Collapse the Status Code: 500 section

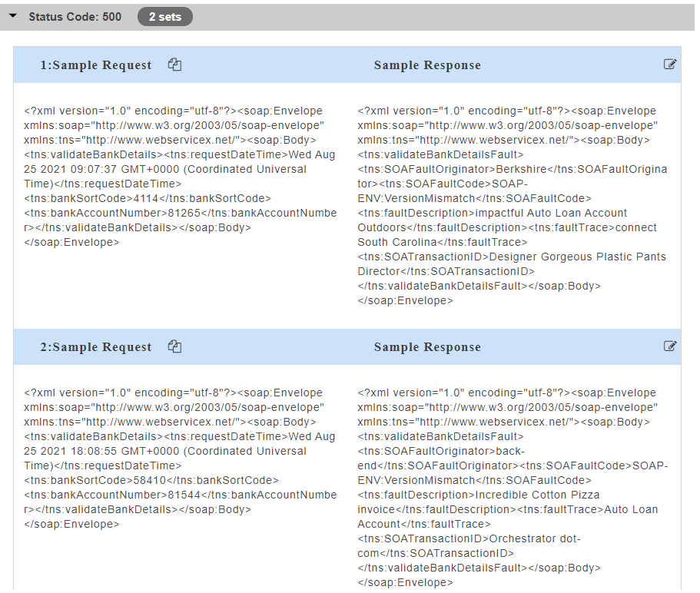tap(15, 16)
